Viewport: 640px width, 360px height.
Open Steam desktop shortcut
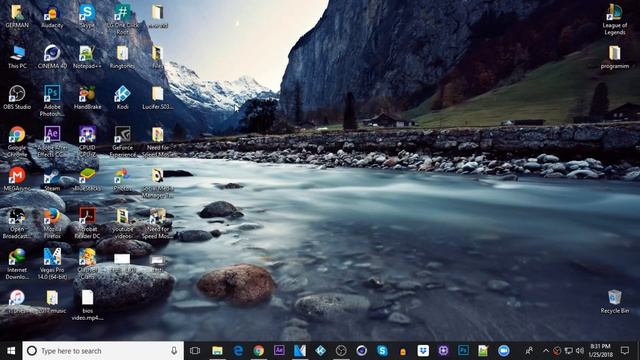(52, 179)
